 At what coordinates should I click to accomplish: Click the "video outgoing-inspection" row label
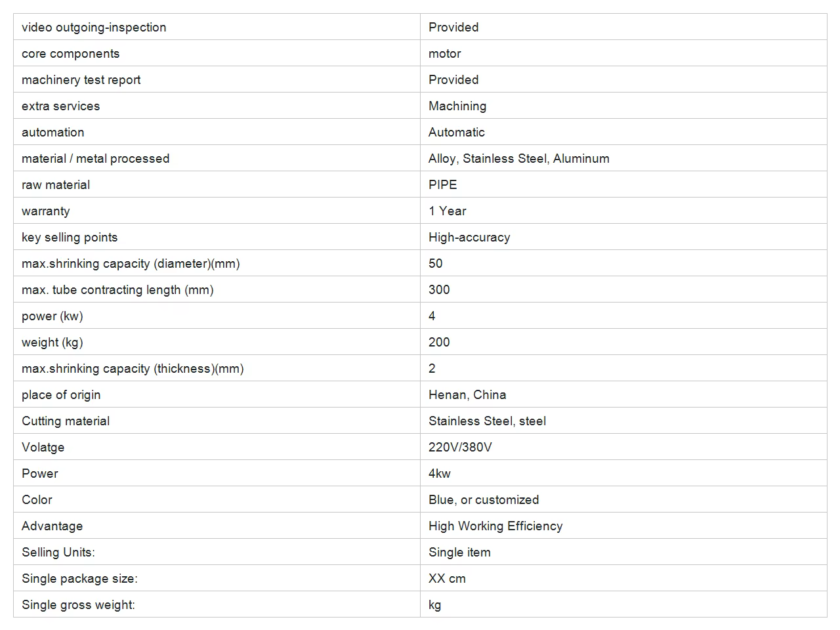tap(94, 27)
